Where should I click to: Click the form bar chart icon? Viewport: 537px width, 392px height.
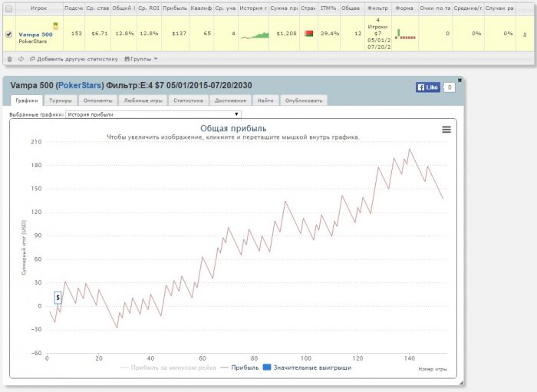point(404,35)
